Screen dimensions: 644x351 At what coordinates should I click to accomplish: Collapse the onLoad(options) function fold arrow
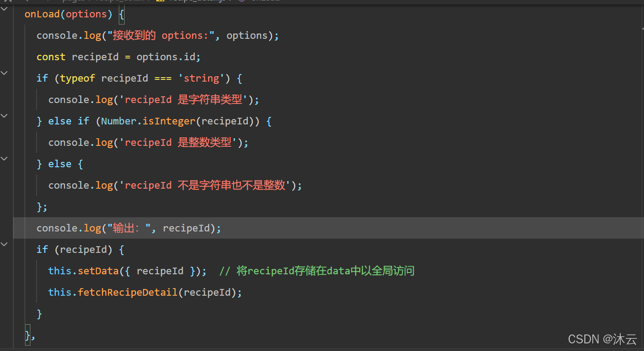click(4, 9)
